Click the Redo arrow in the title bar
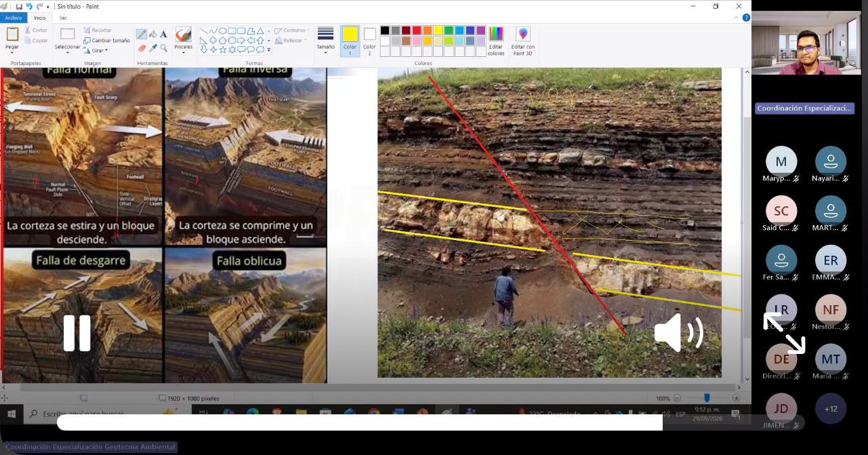The width and height of the screenshot is (868, 455). pyautogui.click(x=39, y=6)
